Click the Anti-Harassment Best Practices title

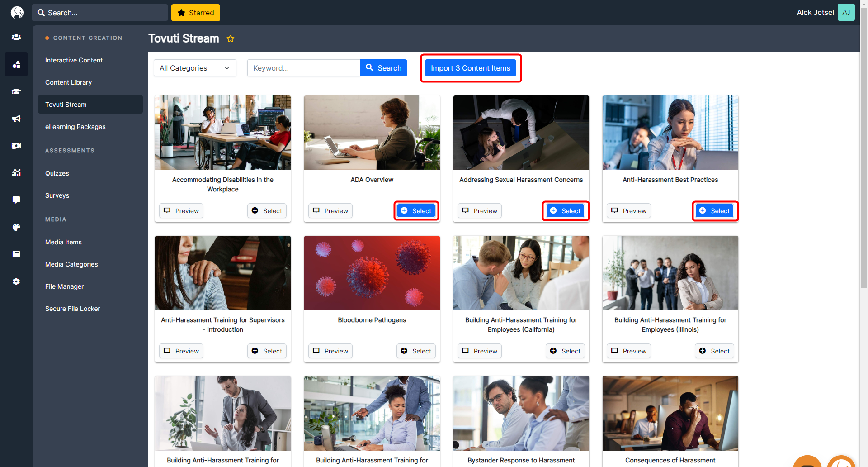[670, 180]
